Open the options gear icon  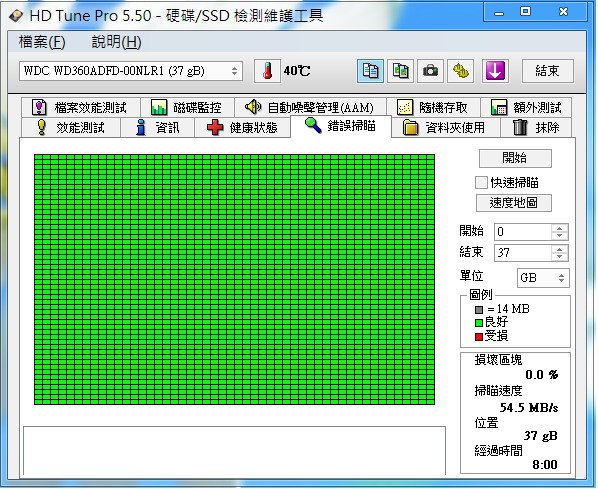coord(461,71)
